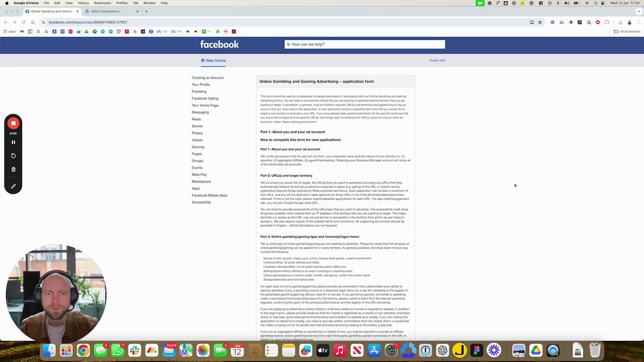This screenshot has width=644, height=362.
Task: Open the Help Centre link
Action: [x=213, y=60]
